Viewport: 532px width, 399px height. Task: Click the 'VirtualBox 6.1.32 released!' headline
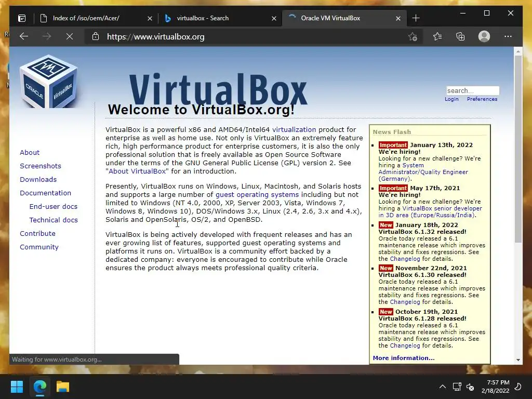[x=422, y=232]
